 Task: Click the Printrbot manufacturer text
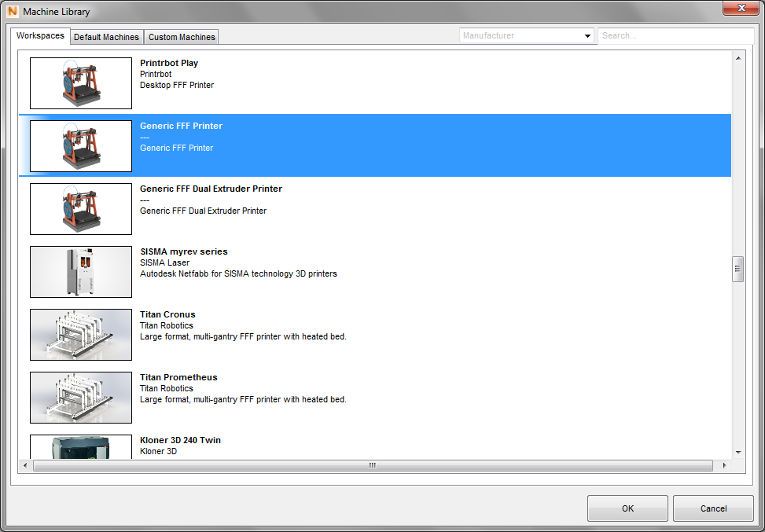[x=156, y=74]
